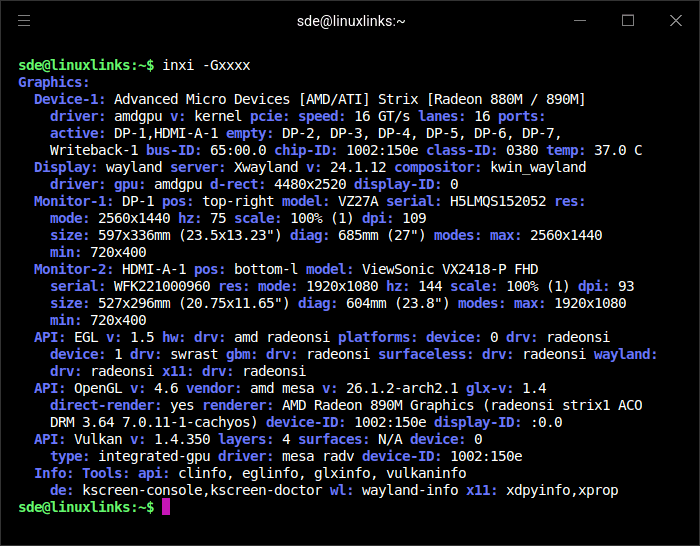700x546 pixels.
Task: Click the hz value 75
Action: (218, 218)
